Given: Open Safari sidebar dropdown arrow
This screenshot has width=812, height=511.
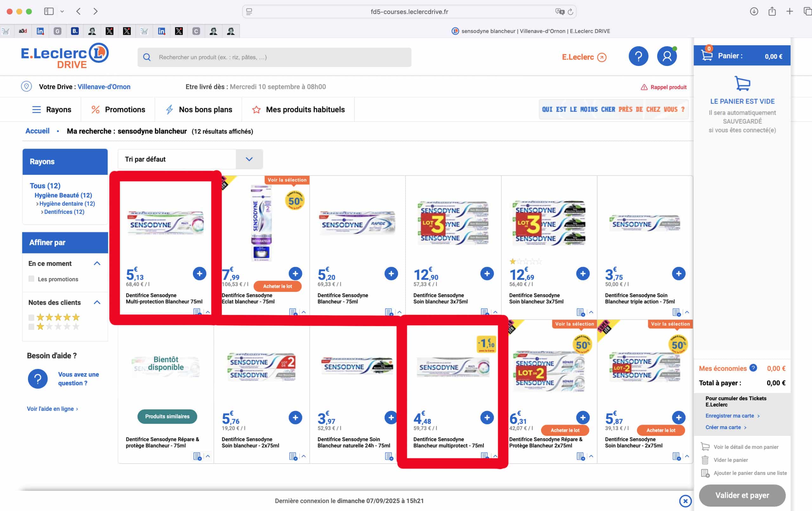Looking at the screenshot, I should pos(62,11).
